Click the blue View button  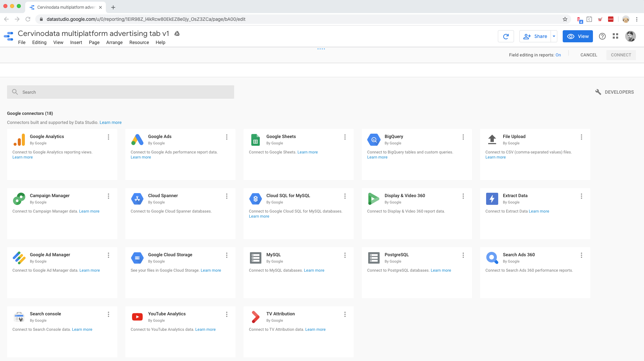(x=578, y=36)
